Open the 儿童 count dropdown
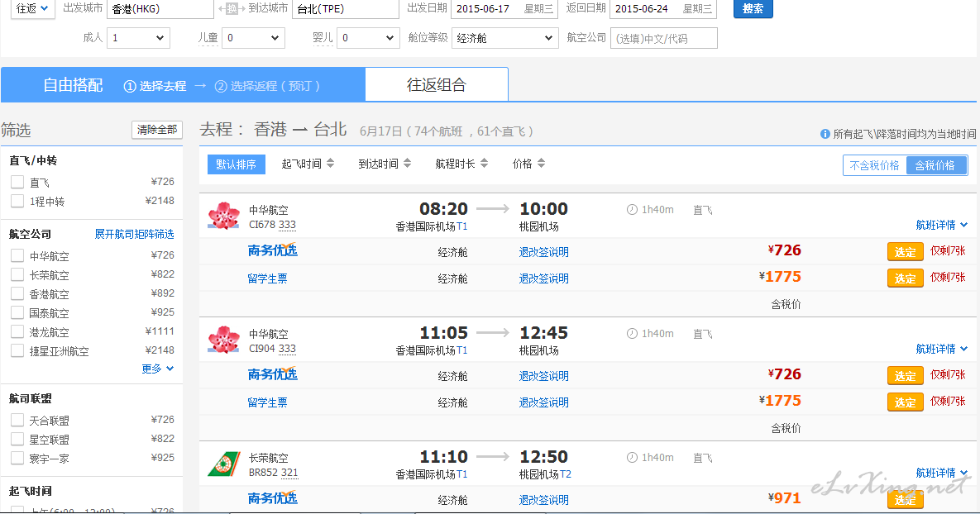 (253, 38)
